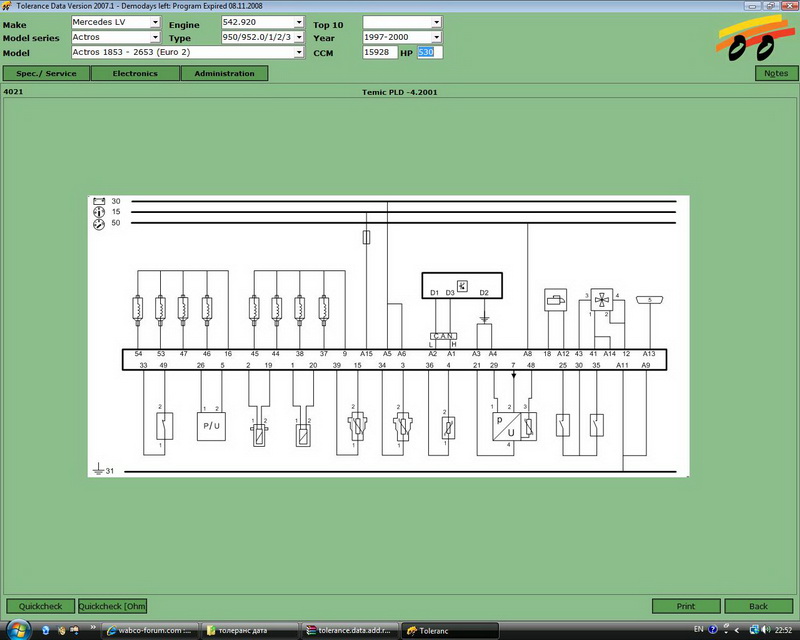
Task: Click the Windows Start orb
Action: click(x=18, y=629)
